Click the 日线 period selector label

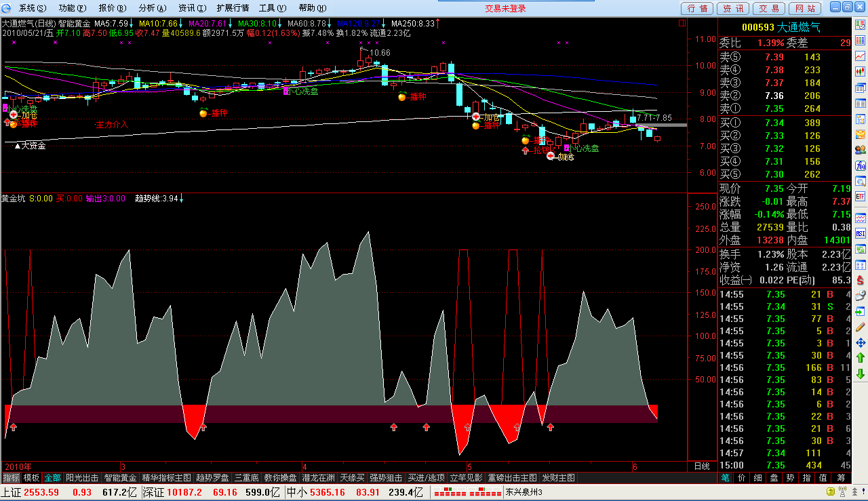(703, 466)
